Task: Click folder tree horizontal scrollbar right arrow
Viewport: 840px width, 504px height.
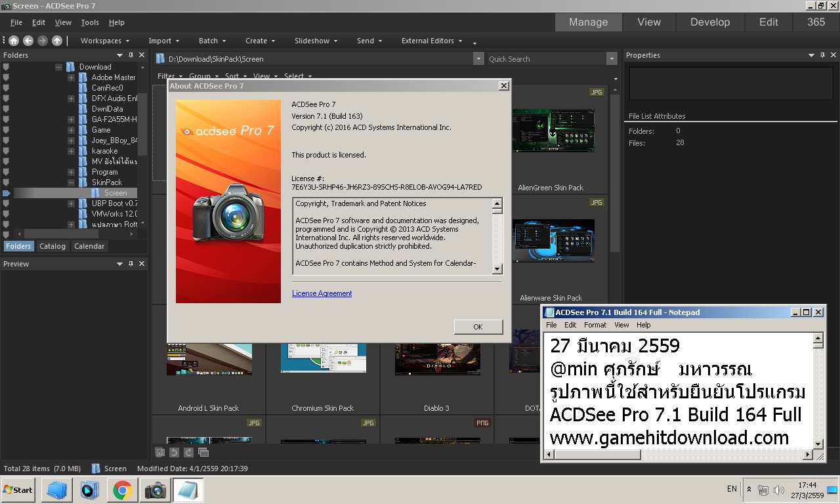Action: 130,234
